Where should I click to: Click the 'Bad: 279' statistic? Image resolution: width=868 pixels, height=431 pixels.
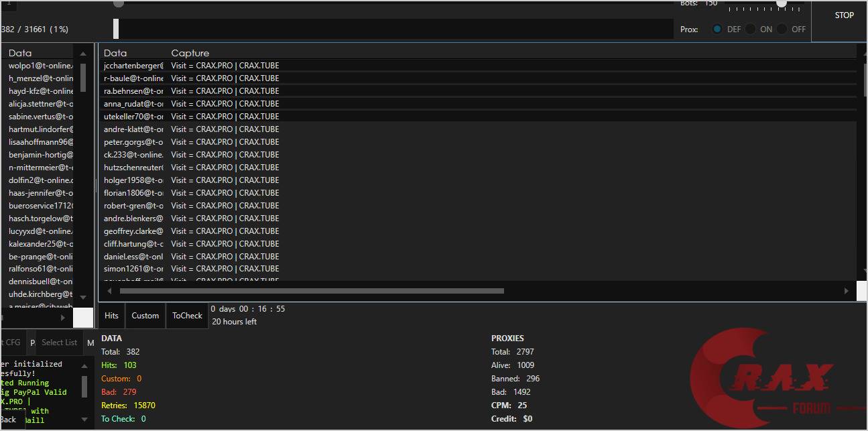(x=119, y=392)
